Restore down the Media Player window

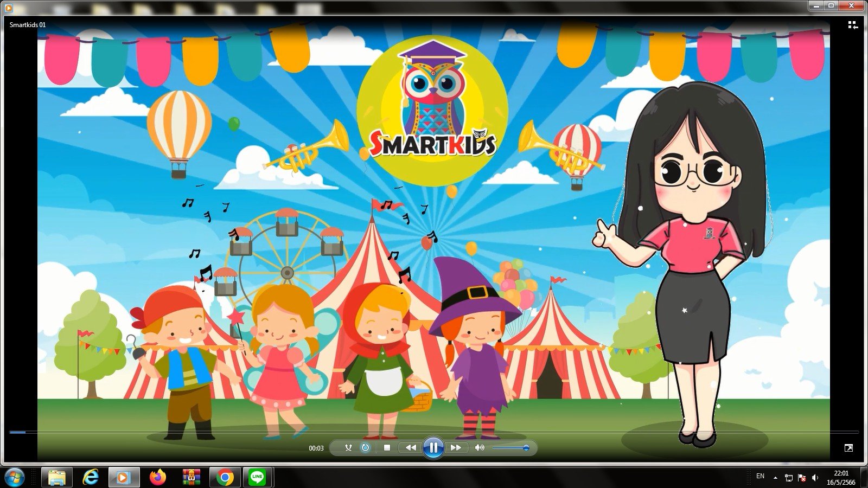point(831,5)
